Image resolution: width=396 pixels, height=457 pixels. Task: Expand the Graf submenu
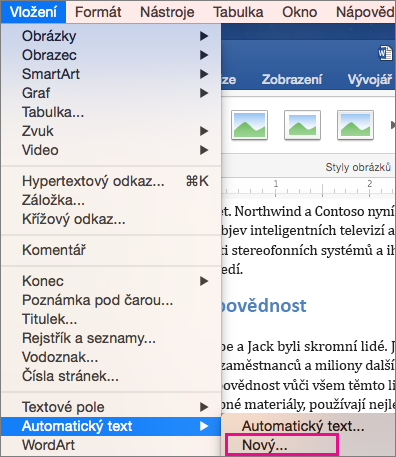(x=111, y=93)
